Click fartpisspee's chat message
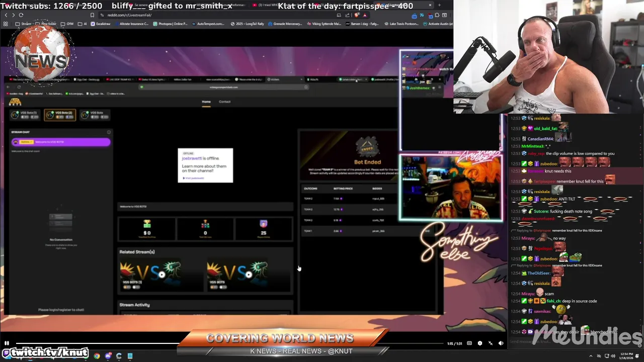 click(x=576, y=180)
